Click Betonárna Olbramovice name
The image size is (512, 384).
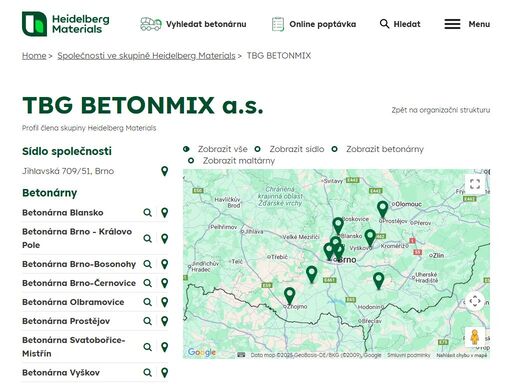tap(73, 302)
